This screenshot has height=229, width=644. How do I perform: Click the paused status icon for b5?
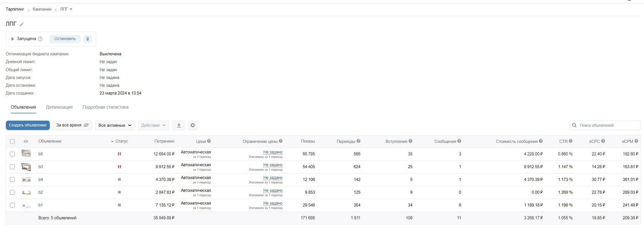[x=119, y=154]
